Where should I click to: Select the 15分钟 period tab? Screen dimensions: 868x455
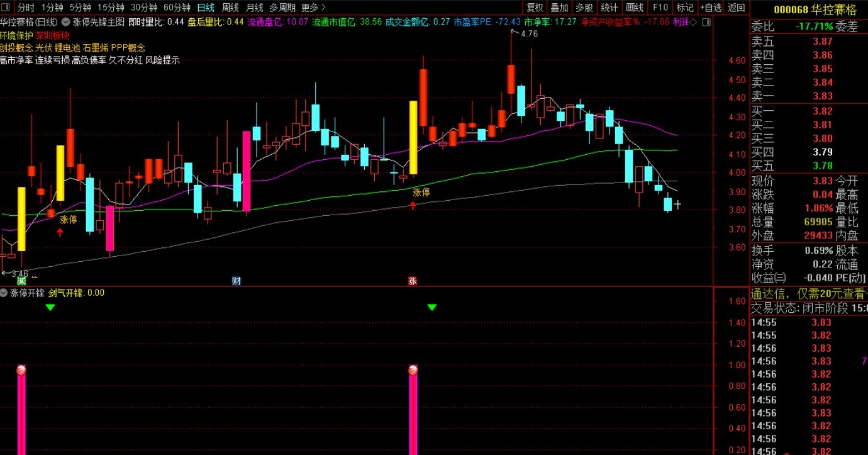tap(111, 8)
